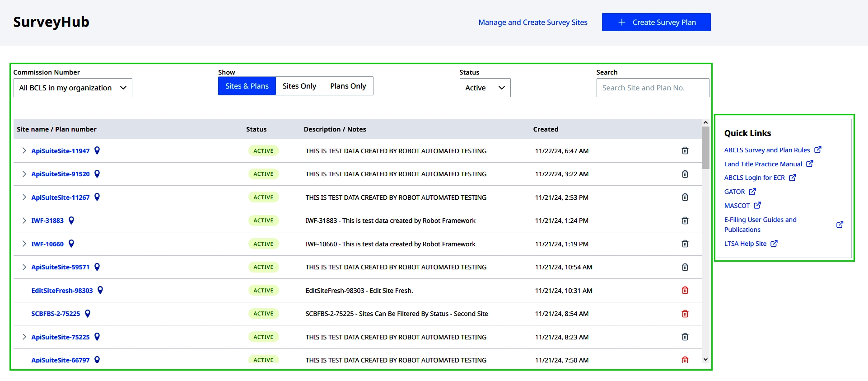Click red trash icon for SCBFBS-2-75225

pyautogui.click(x=685, y=314)
